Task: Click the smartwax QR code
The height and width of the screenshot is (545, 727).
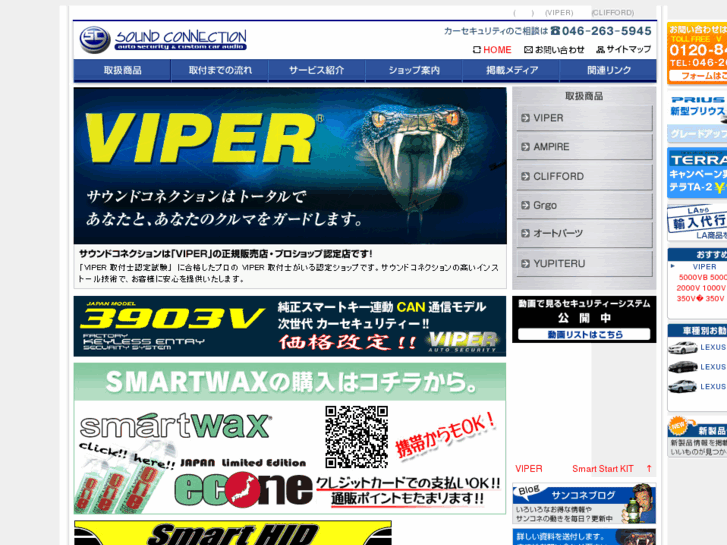Action: (357, 437)
